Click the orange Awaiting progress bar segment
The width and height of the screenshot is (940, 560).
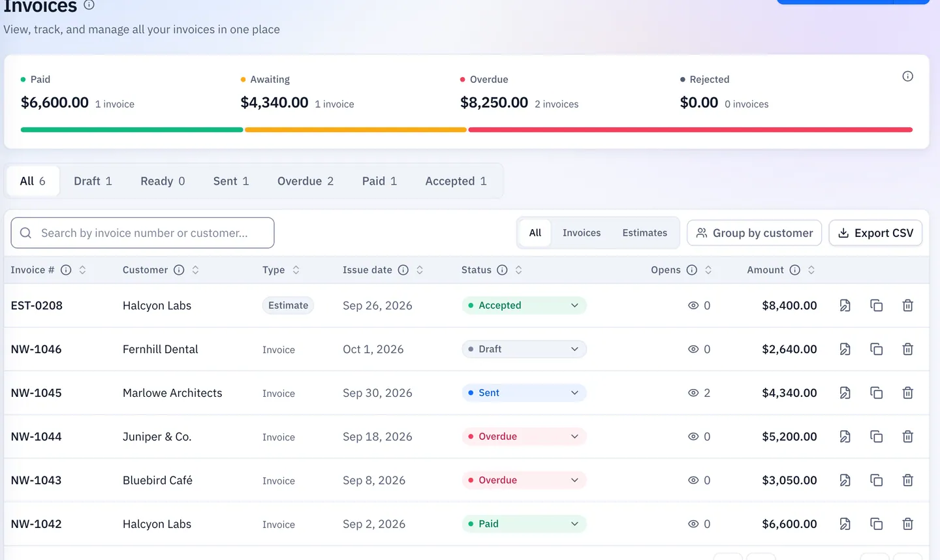[356, 130]
